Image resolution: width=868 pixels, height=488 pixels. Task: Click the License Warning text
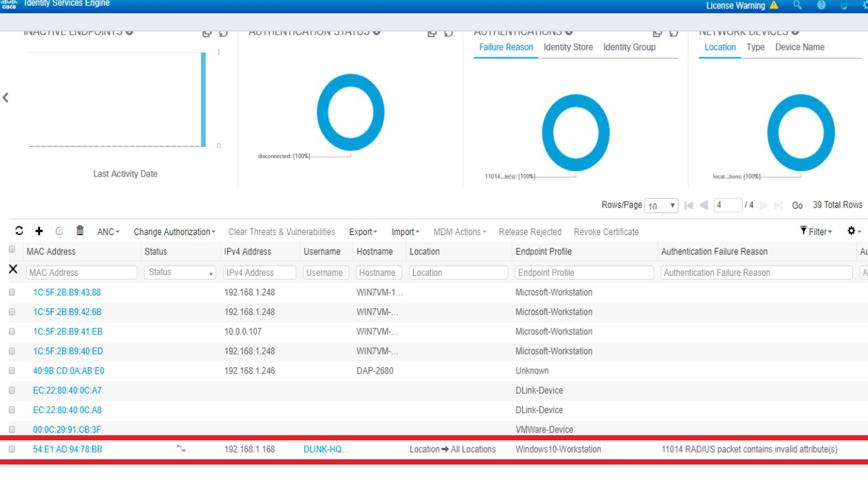pos(735,5)
